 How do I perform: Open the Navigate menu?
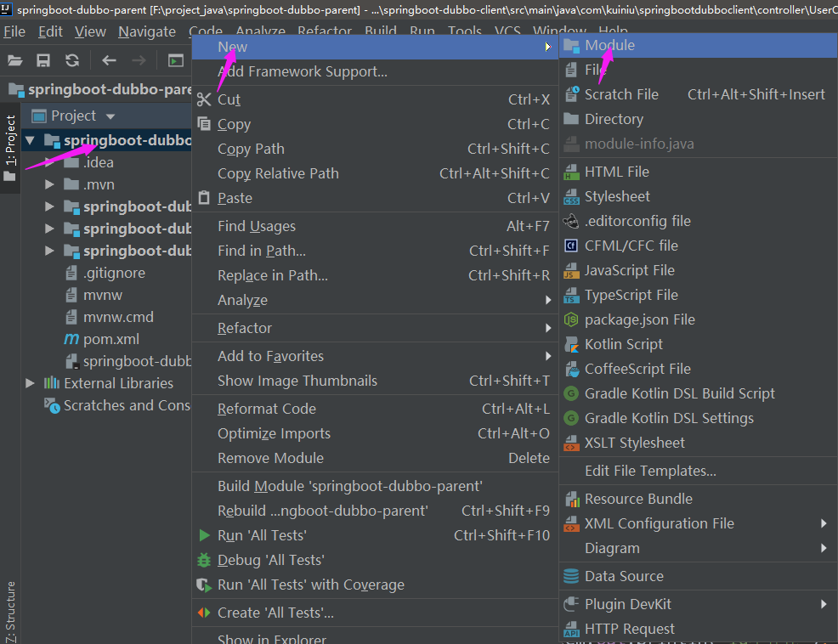146,31
